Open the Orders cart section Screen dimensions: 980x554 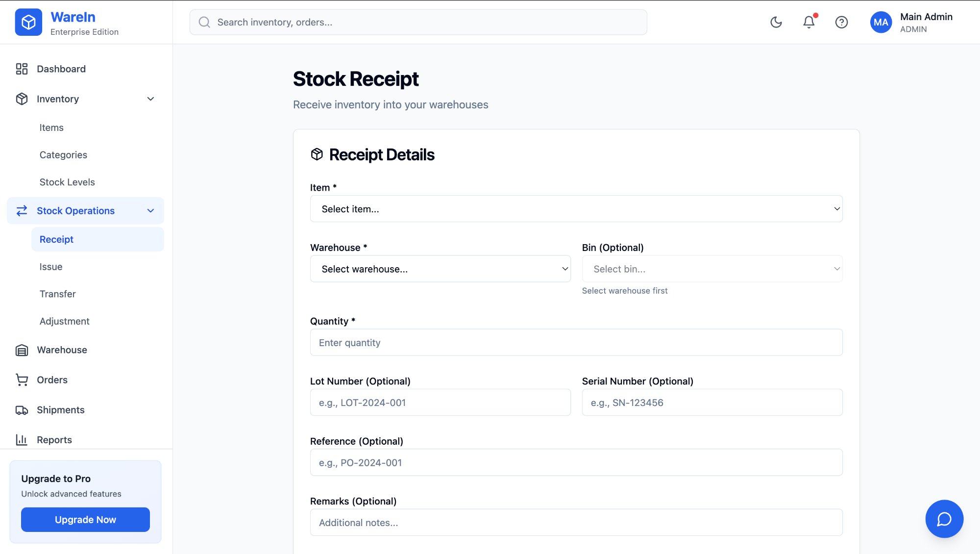point(22,380)
